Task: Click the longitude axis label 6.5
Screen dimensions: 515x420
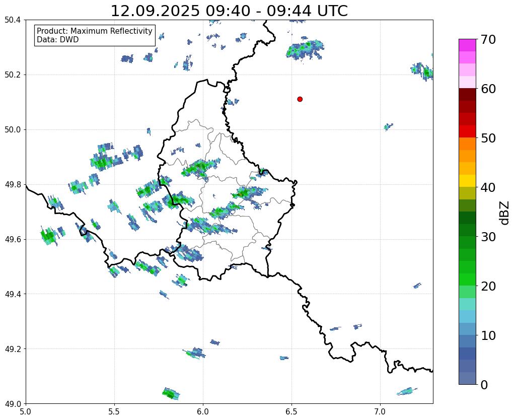Action: [291, 411]
